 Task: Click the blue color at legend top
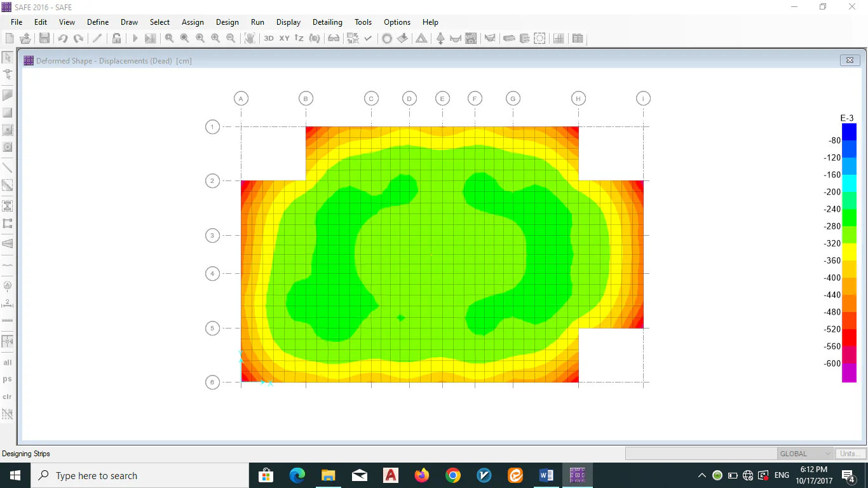click(x=849, y=132)
